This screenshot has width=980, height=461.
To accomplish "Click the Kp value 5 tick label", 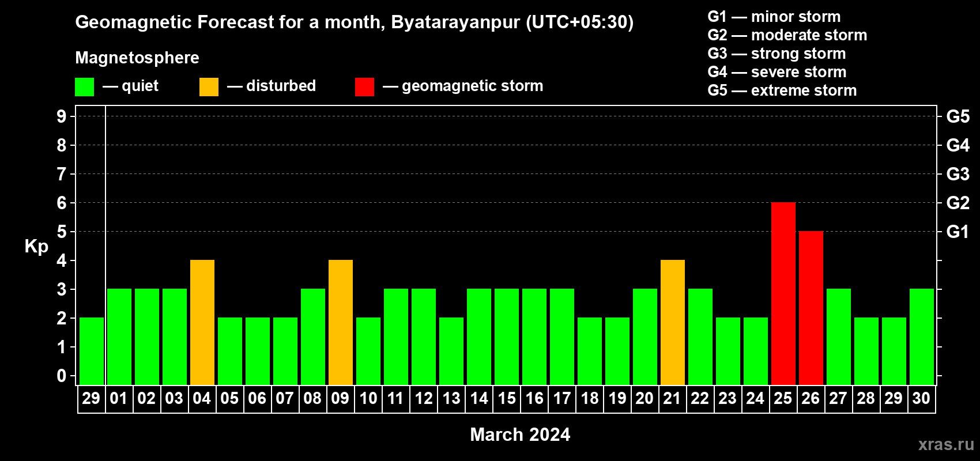I will pos(62,232).
